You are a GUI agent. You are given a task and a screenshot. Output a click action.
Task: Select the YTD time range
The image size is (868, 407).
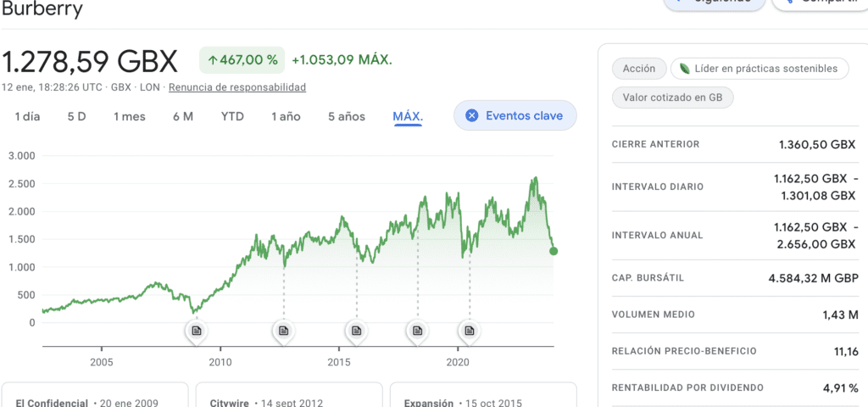[232, 117]
